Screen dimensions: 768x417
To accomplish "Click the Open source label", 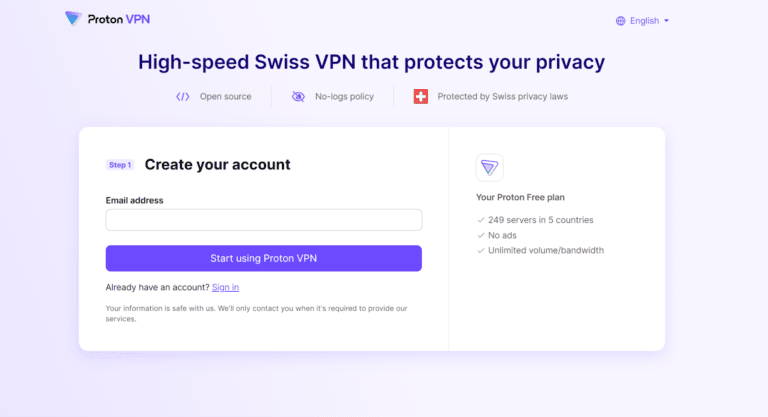I will 225,97.
